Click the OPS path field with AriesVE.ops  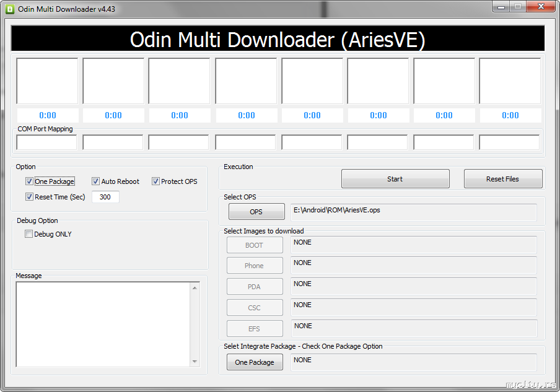(x=414, y=212)
